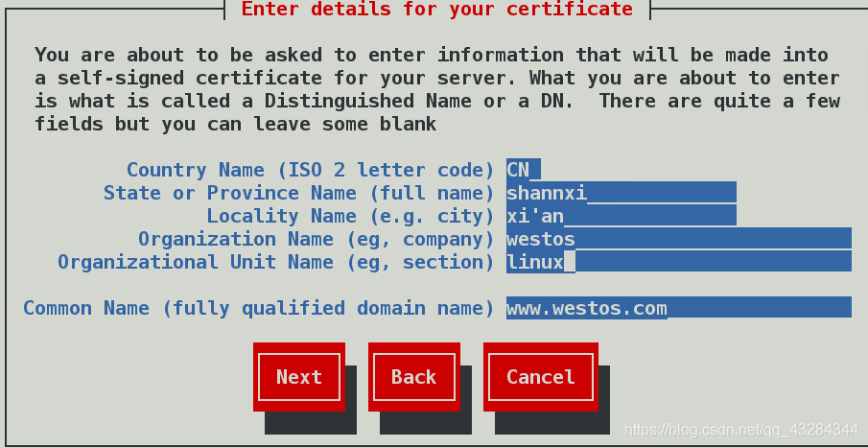Click the Cancel button
This screenshot has height=448, width=868.
[x=541, y=377]
